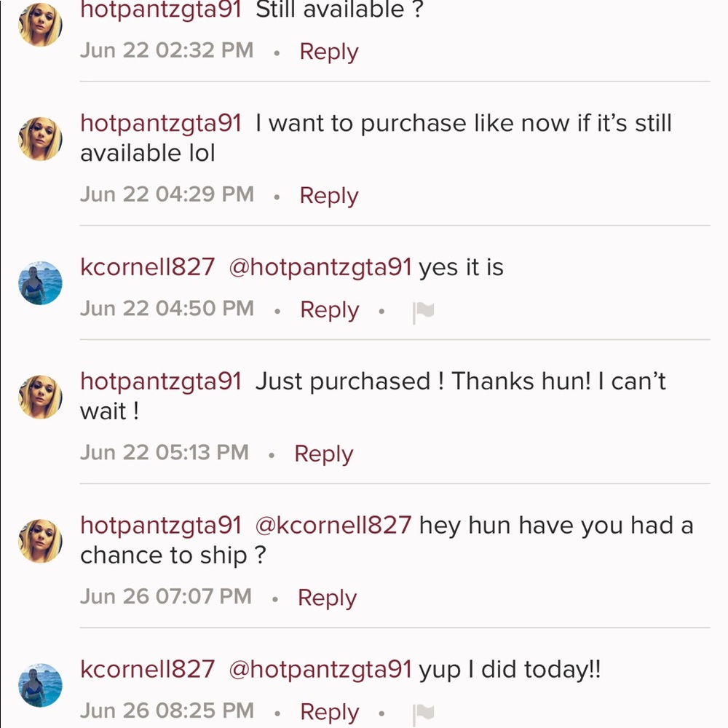
Task: Select kcornell827's username on their first comment
Action: tap(146, 266)
